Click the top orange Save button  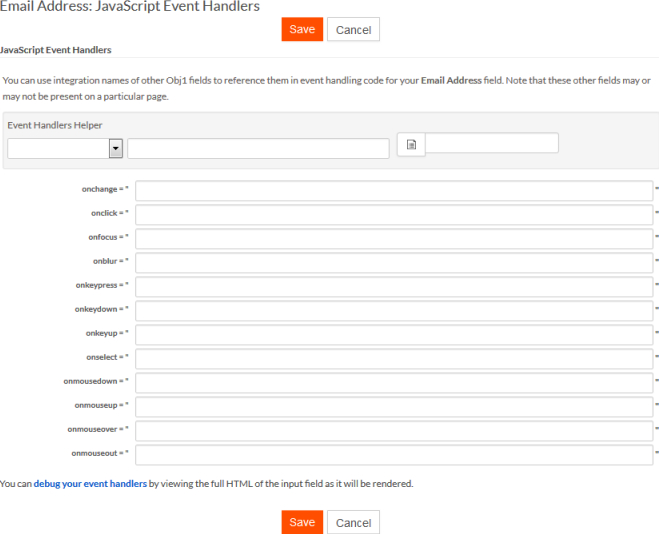302,29
